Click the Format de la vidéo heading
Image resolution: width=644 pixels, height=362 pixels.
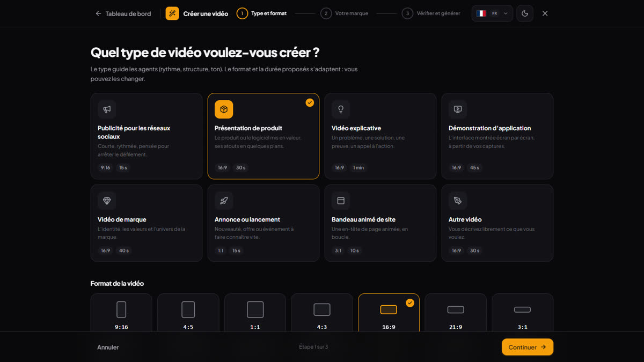point(117,283)
